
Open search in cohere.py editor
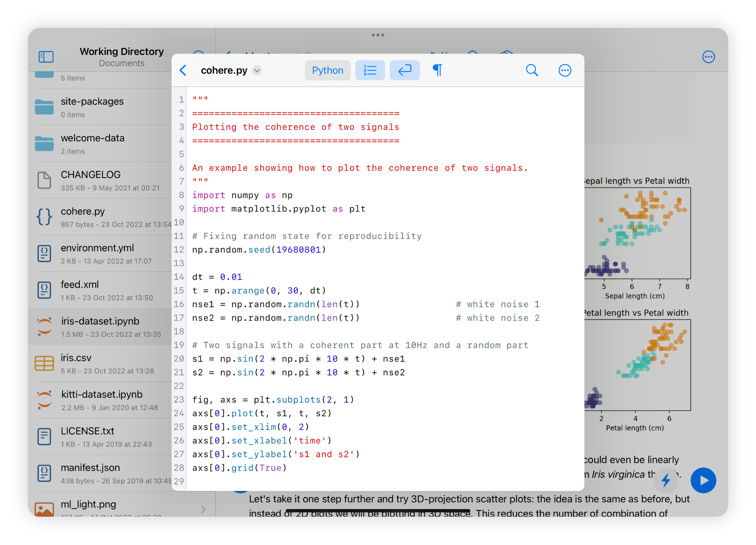pos(531,70)
